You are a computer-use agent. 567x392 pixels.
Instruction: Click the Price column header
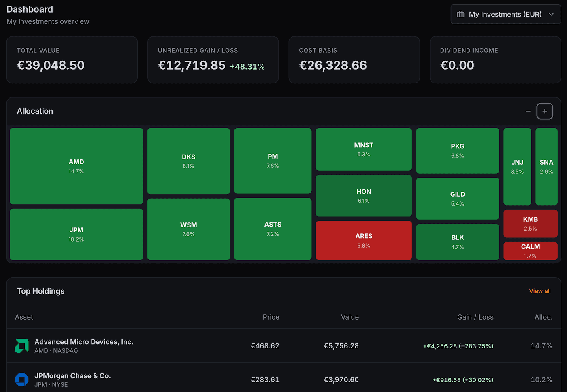coord(271,317)
